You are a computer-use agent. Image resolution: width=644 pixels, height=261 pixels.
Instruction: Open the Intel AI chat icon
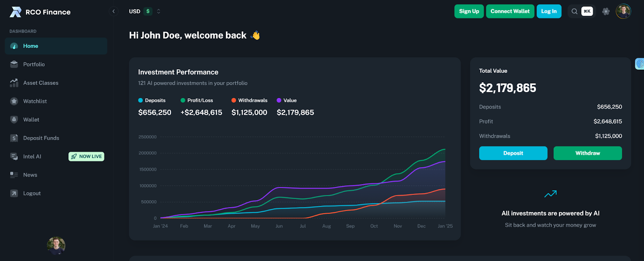(14, 157)
